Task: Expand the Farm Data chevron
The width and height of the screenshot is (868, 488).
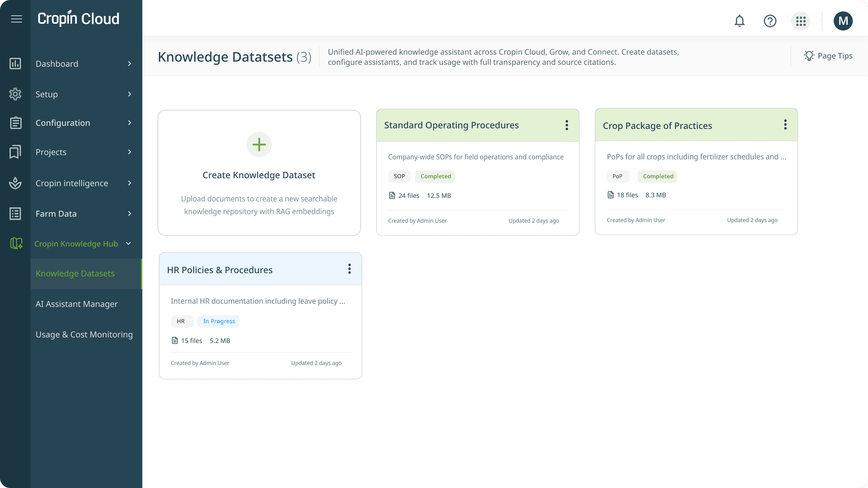Action: click(x=130, y=214)
